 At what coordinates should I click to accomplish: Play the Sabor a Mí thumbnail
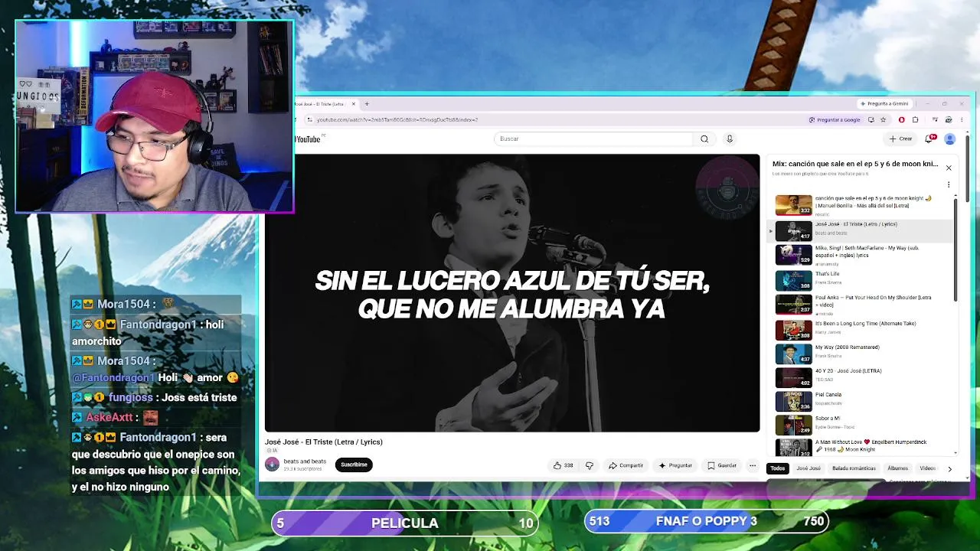point(793,424)
